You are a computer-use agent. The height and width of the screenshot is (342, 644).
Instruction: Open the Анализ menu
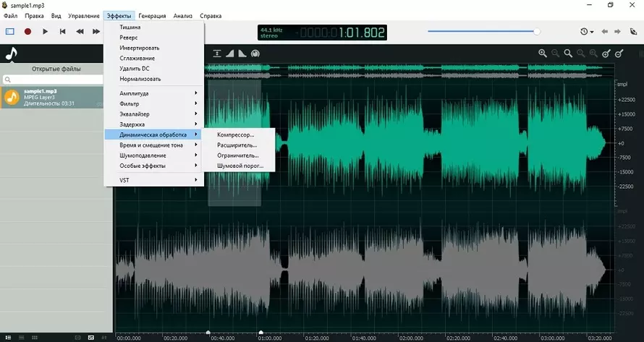(183, 16)
